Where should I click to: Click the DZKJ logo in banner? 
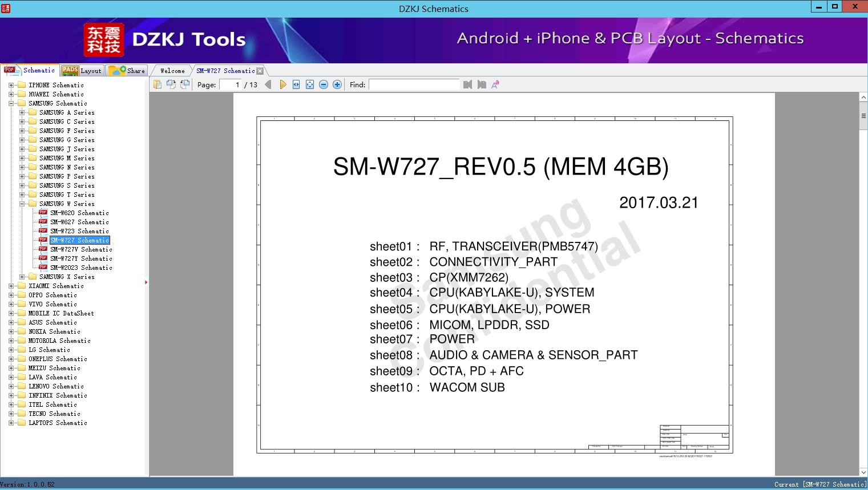point(104,40)
